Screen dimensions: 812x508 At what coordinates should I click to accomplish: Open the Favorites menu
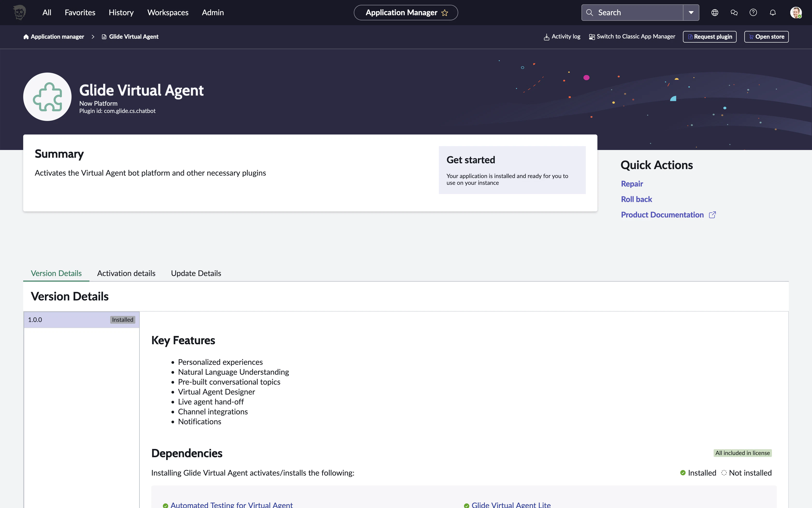pyautogui.click(x=80, y=12)
